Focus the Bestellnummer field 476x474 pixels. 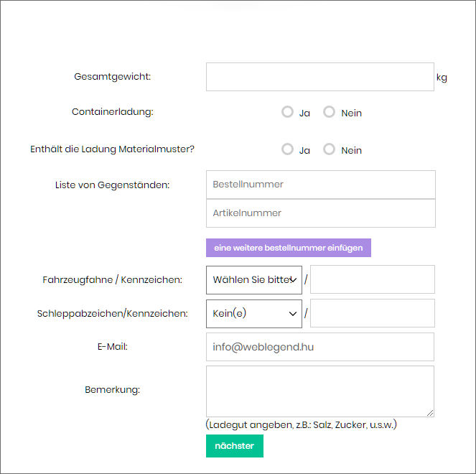[320, 185]
